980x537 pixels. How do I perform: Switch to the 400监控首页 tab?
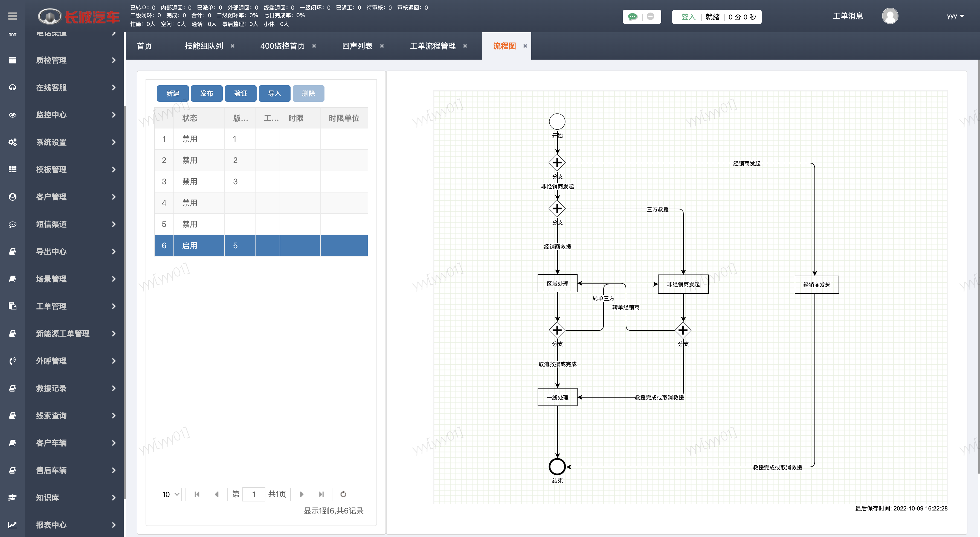click(x=282, y=46)
